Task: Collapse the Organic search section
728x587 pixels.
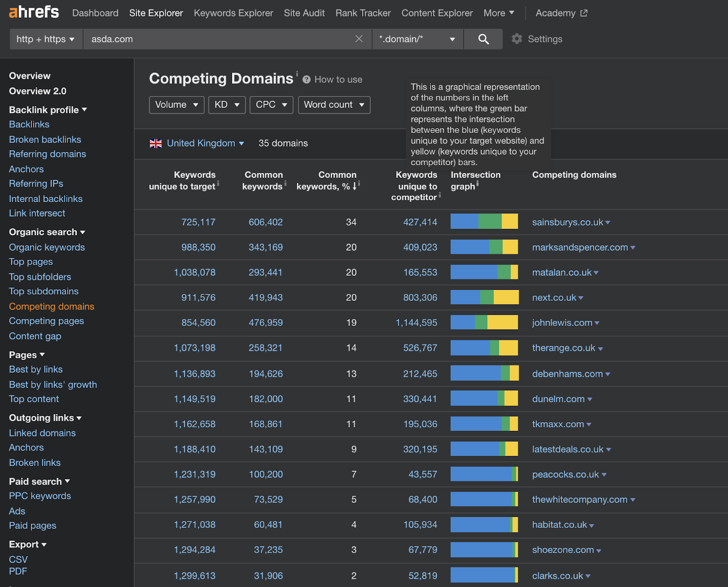Action: pyautogui.click(x=47, y=232)
